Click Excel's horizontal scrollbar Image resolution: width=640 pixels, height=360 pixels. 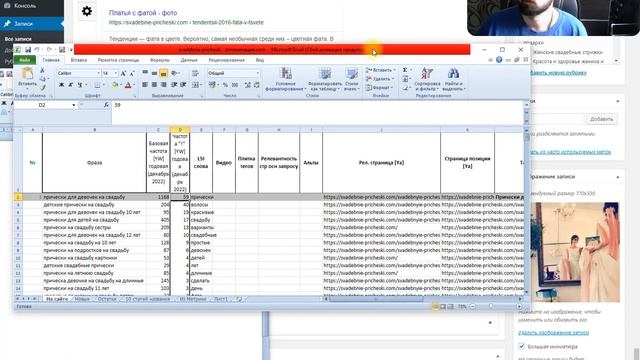422,299
